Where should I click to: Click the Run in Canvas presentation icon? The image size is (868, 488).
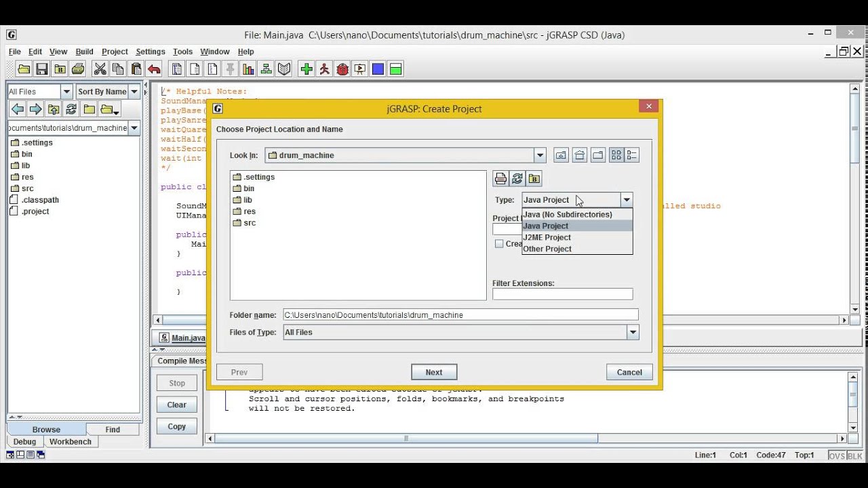point(360,68)
